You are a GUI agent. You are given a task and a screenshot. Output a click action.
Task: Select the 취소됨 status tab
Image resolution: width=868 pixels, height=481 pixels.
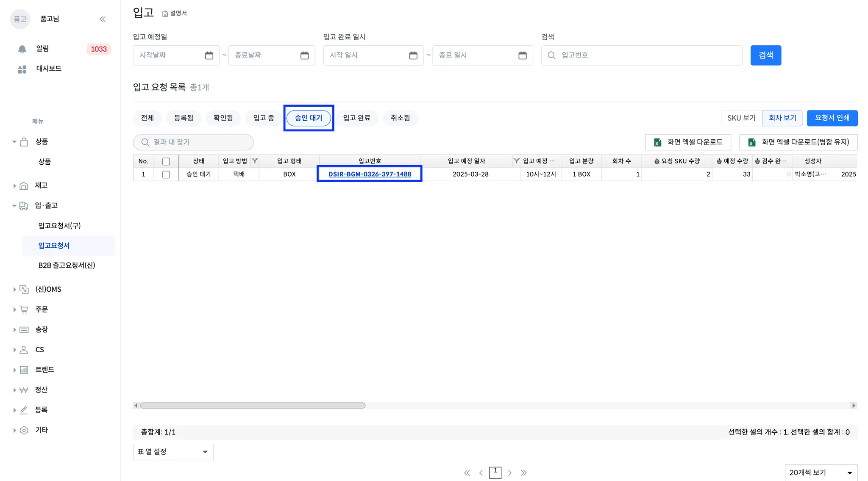(400, 118)
